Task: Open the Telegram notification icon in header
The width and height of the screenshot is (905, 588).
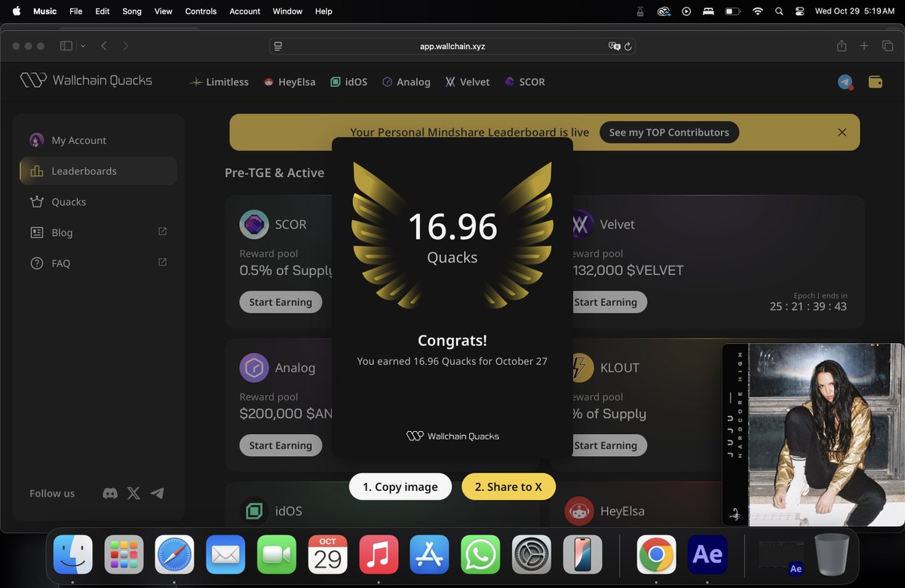Action: (845, 82)
